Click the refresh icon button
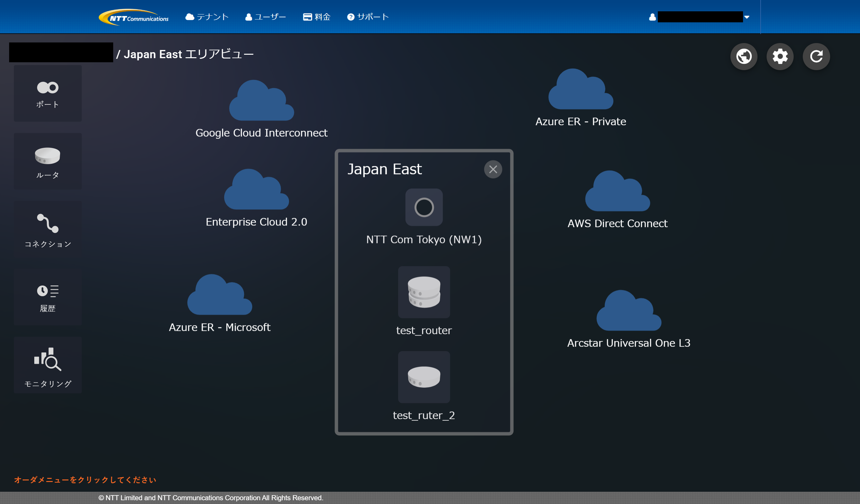Viewport: 860px width, 504px height. 816,56
